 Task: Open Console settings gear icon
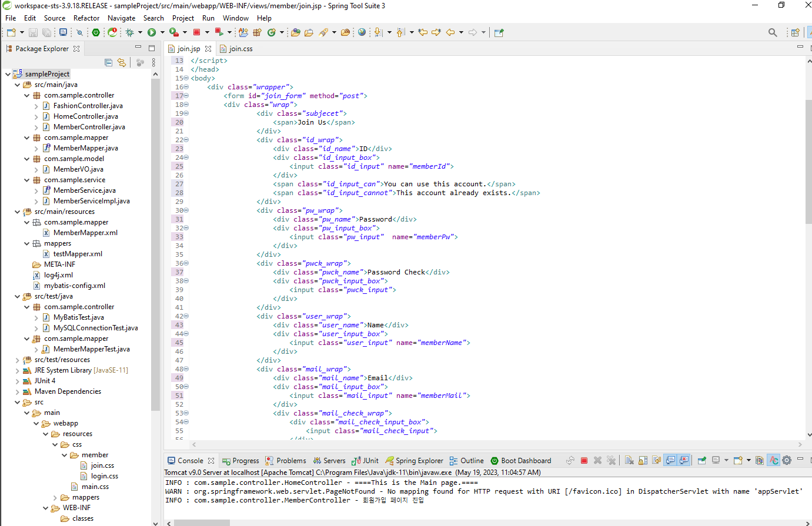pyautogui.click(x=787, y=460)
